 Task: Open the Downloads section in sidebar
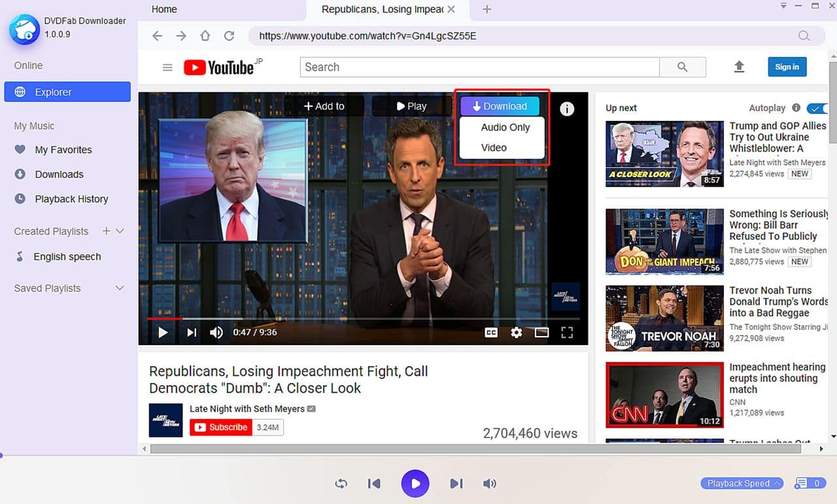(x=60, y=174)
